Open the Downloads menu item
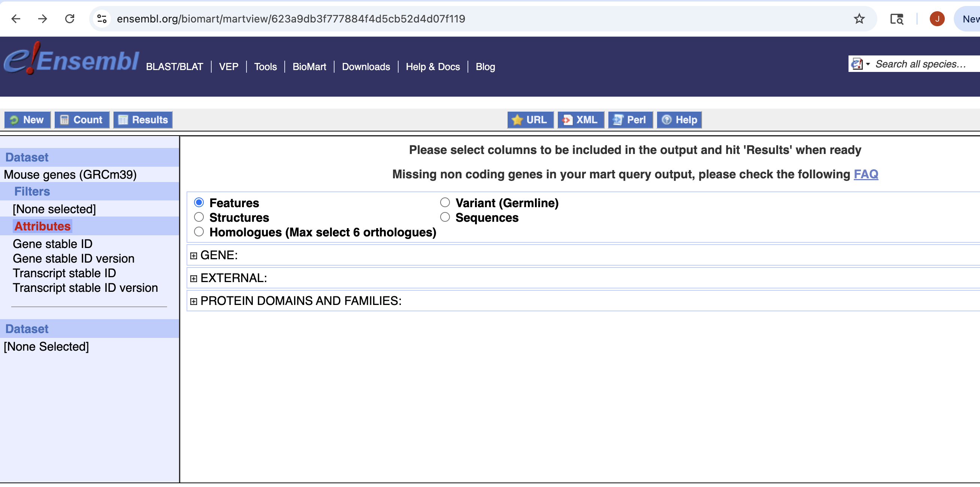Viewport: 980px width, 487px height. click(x=366, y=67)
